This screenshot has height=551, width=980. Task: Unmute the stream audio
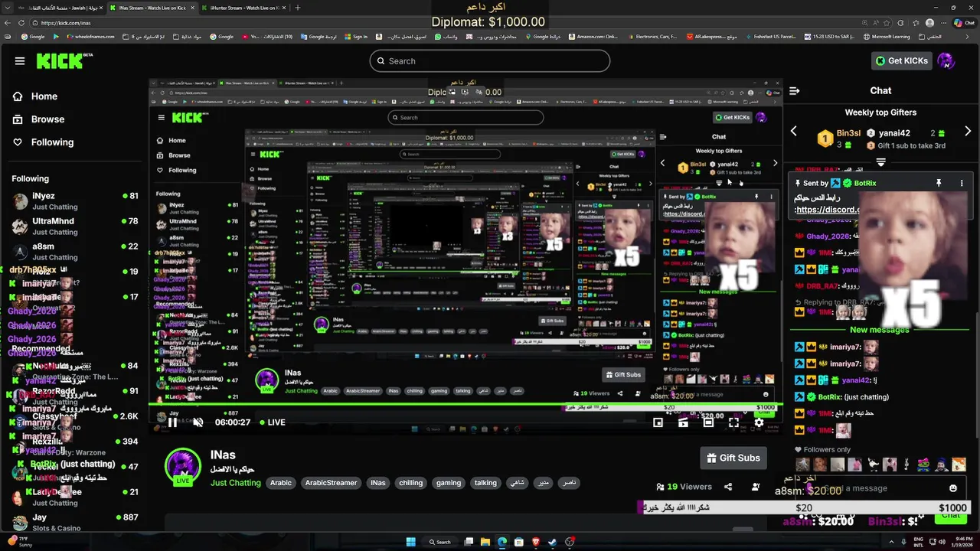198,422
